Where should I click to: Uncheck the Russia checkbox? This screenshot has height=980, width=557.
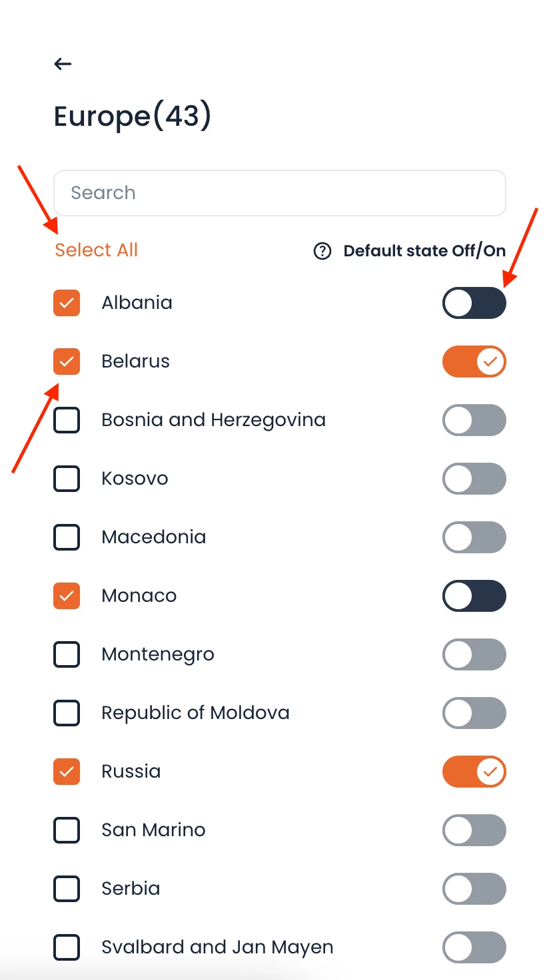67,772
